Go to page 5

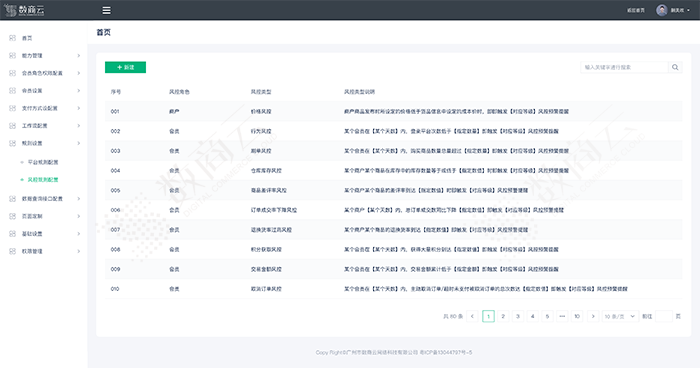[547, 316]
